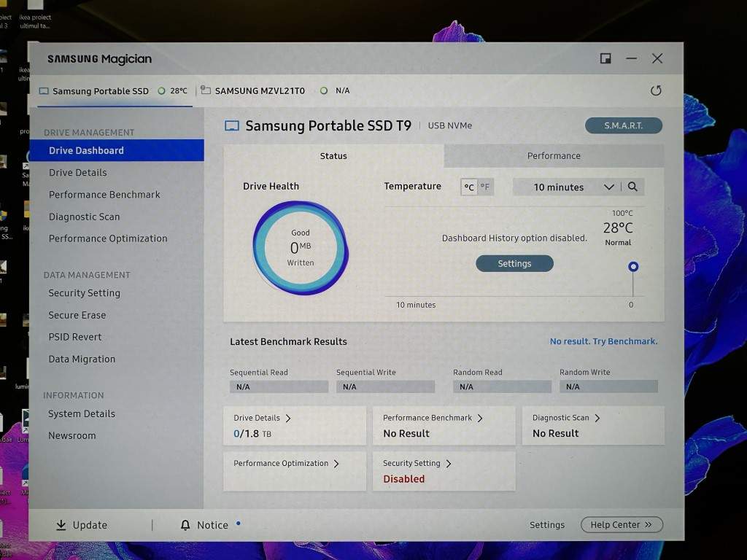Viewport: 747px width, 560px height.
Task: Switch temperature unit to °F
Action: pos(485,187)
